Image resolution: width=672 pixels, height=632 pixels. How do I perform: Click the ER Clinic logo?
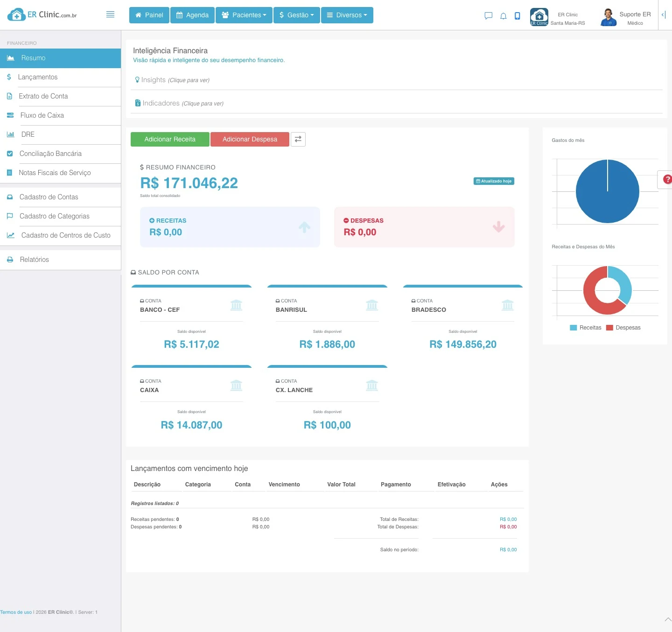tap(42, 14)
